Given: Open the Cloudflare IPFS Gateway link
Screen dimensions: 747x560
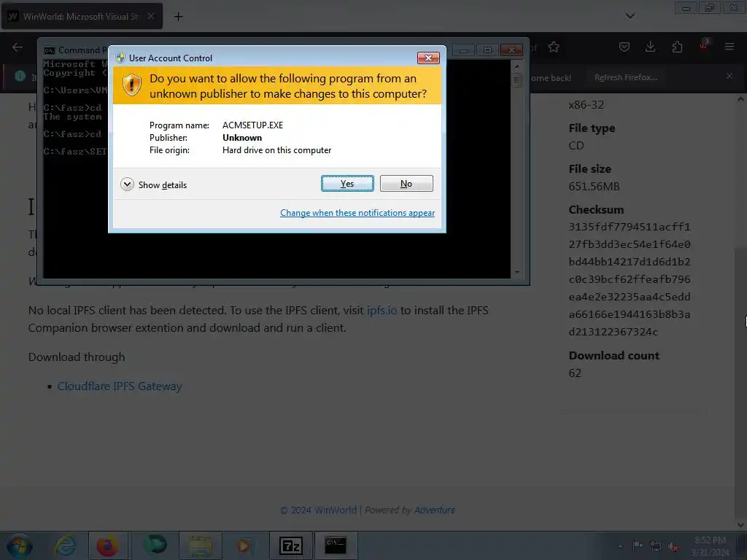Looking at the screenshot, I should point(120,386).
